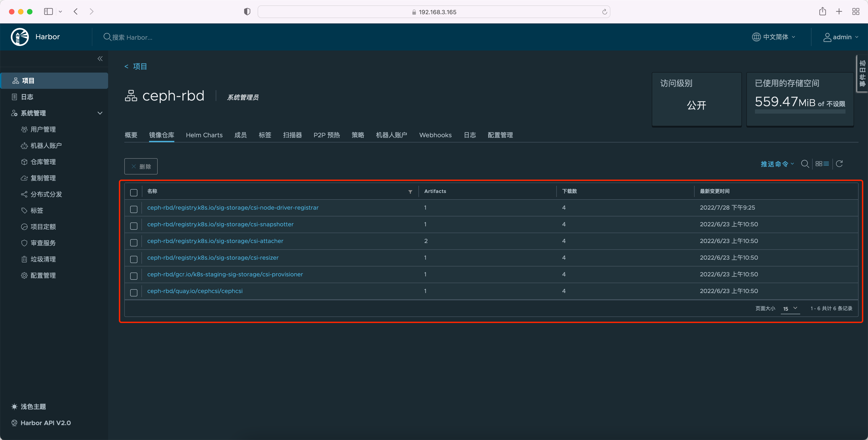Check the csi-snapshotter row checkbox
Image resolution: width=868 pixels, height=440 pixels.
coord(134,226)
